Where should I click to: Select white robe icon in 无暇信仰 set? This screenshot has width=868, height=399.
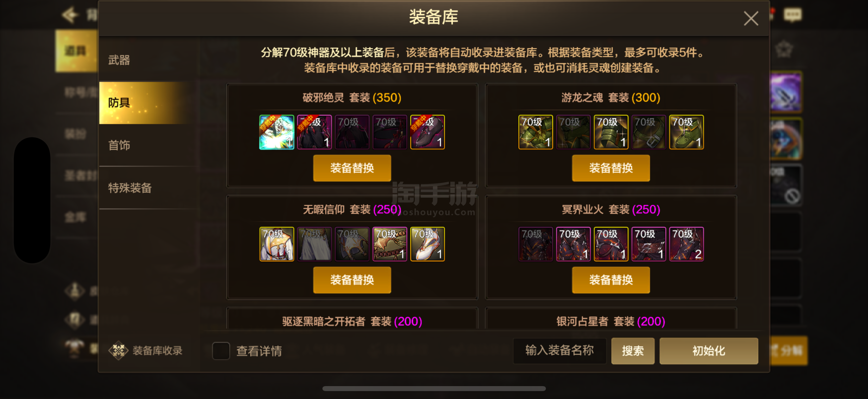pyautogui.click(x=276, y=244)
